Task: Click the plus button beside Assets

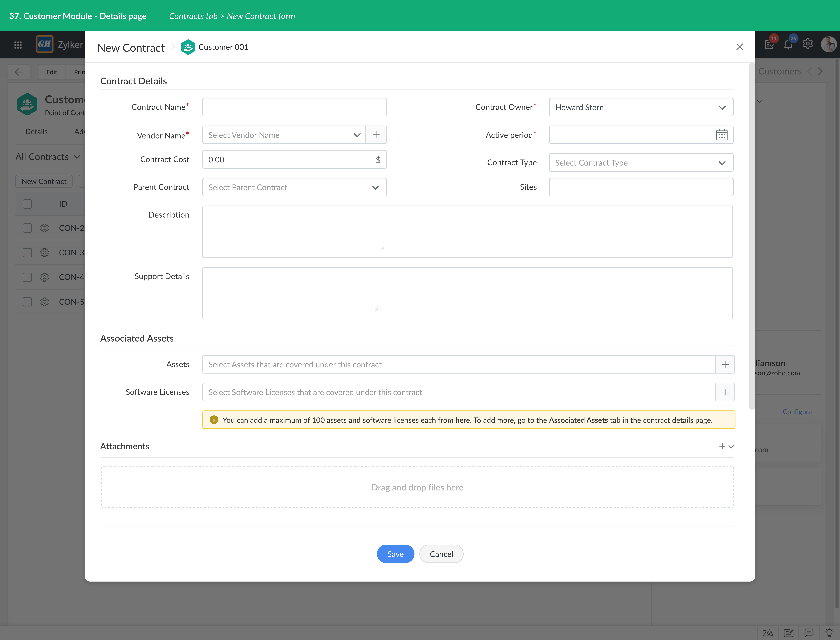Action: coord(725,365)
